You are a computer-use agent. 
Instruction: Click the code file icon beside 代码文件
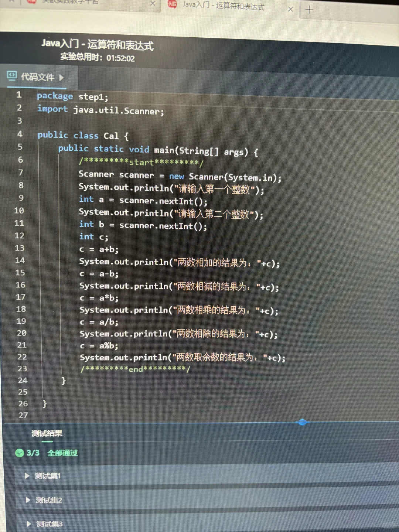(12, 76)
